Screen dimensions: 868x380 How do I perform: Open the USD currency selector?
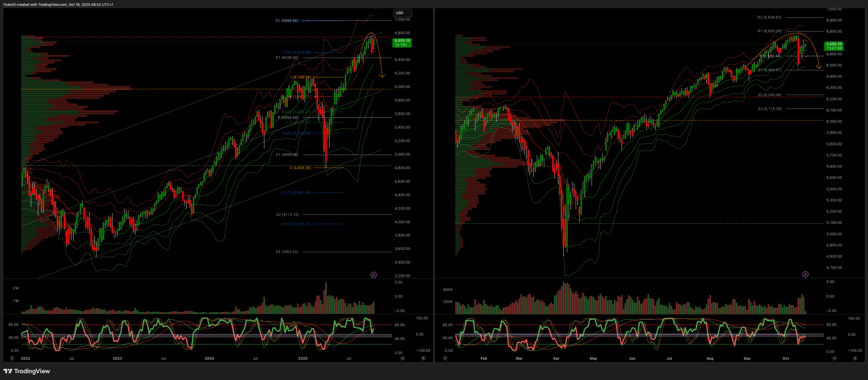tap(402, 13)
